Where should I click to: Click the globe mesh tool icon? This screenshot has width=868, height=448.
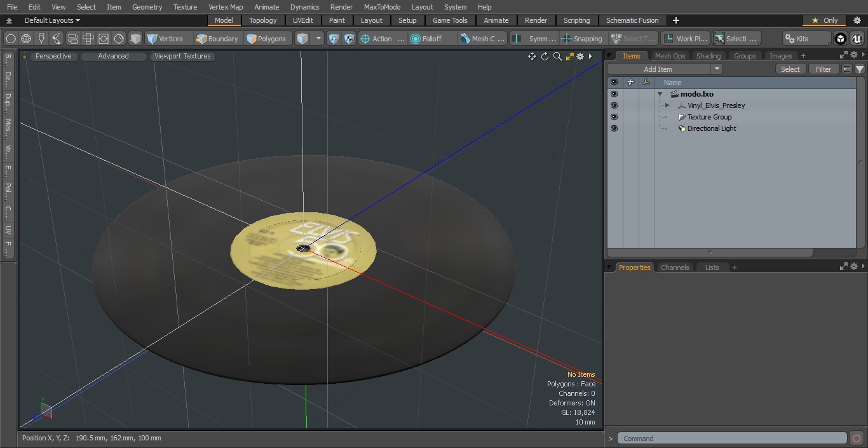[26, 39]
